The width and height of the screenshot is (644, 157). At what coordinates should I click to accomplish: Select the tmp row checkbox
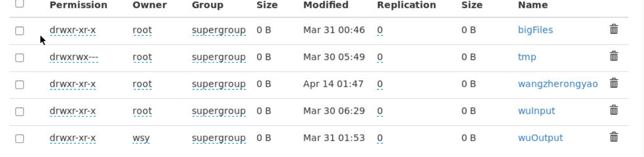[x=19, y=58]
